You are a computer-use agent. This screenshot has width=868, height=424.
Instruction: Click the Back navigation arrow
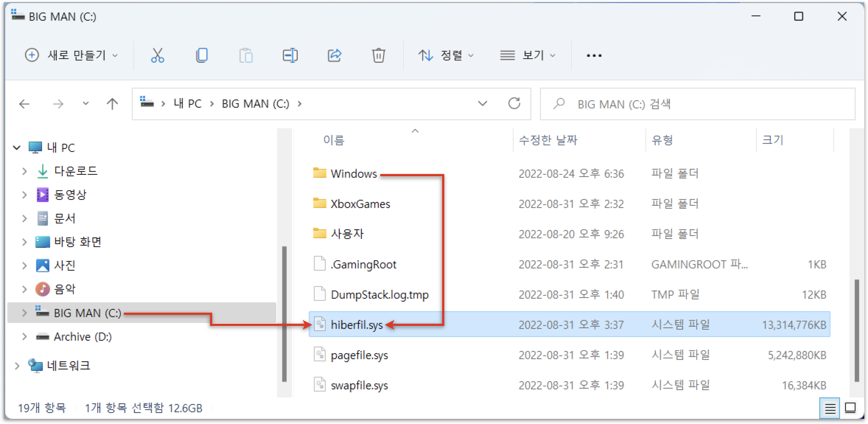coord(24,104)
